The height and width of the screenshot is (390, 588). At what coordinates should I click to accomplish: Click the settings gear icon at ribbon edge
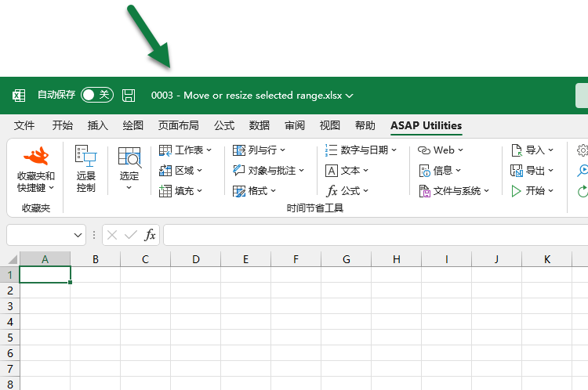pos(583,150)
